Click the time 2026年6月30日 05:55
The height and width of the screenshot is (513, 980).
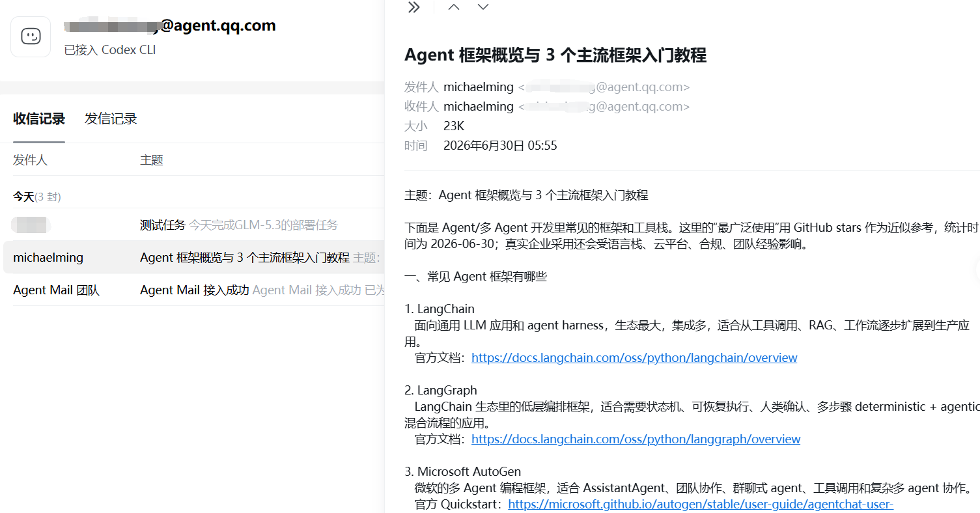coord(500,146)
